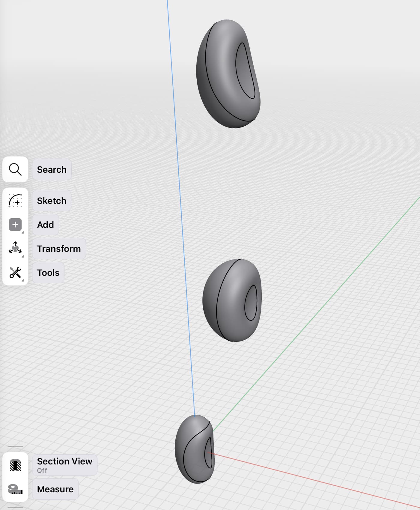This screenshot has height=510, width=420.
Task: Toggle the Section View icon
Action: [15, 465]
